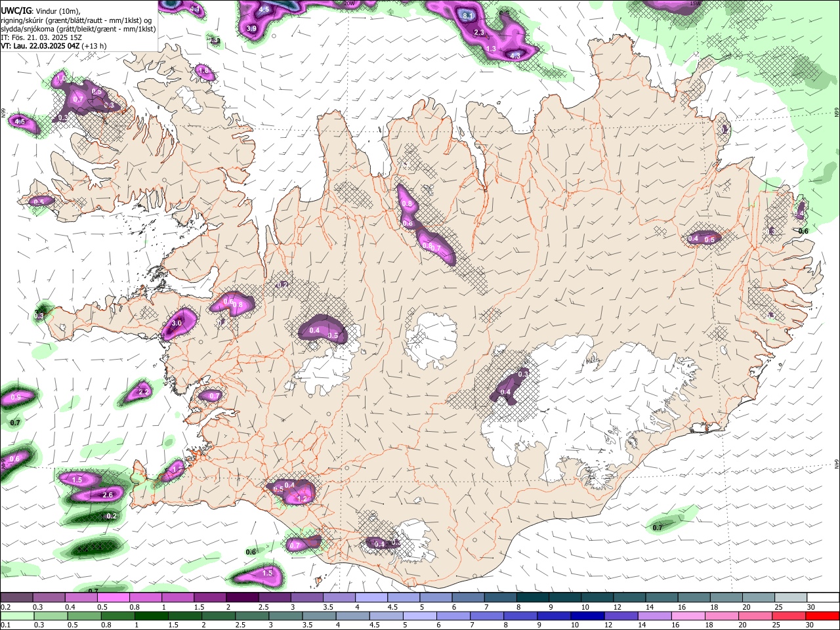Click the 'slydda/snjókoma' legend description line
This screenshot has height=630, width=840.
click(78, 29)
